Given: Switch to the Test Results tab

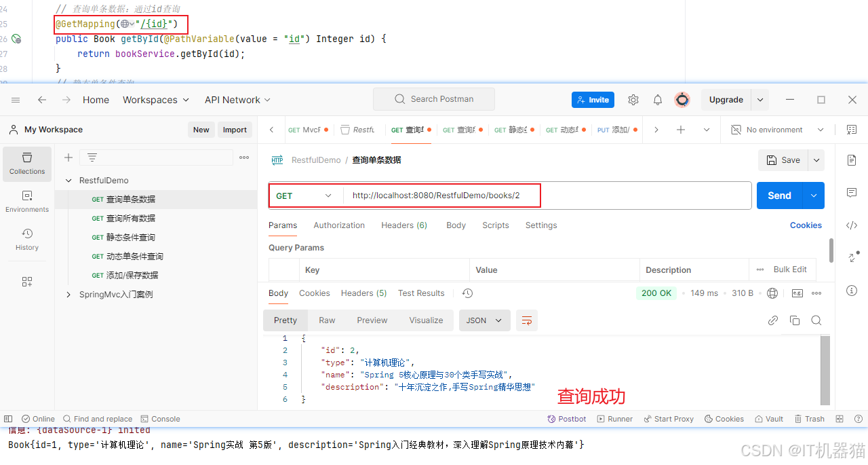Looking at the screenshot, I should pos(421,293).
